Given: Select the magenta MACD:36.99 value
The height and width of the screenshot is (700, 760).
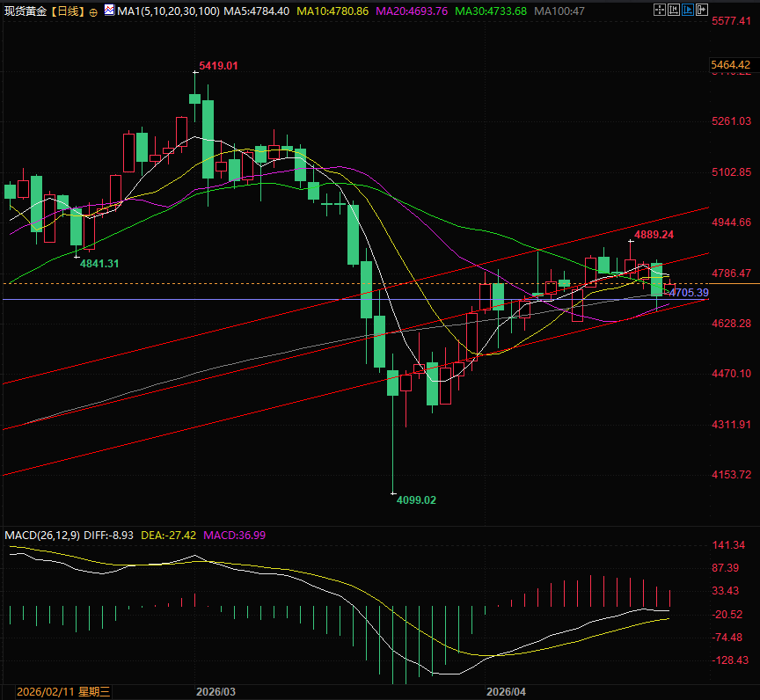Looking at the screenshot, I should coord(235,536).
